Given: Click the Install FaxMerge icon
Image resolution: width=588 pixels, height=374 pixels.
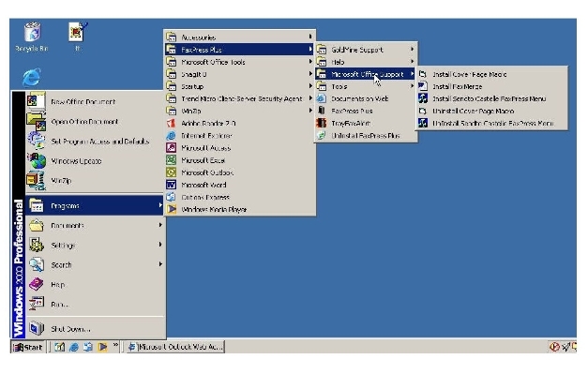Looking at the screenshot, I should pyautogui.click(x=423, y=86).
